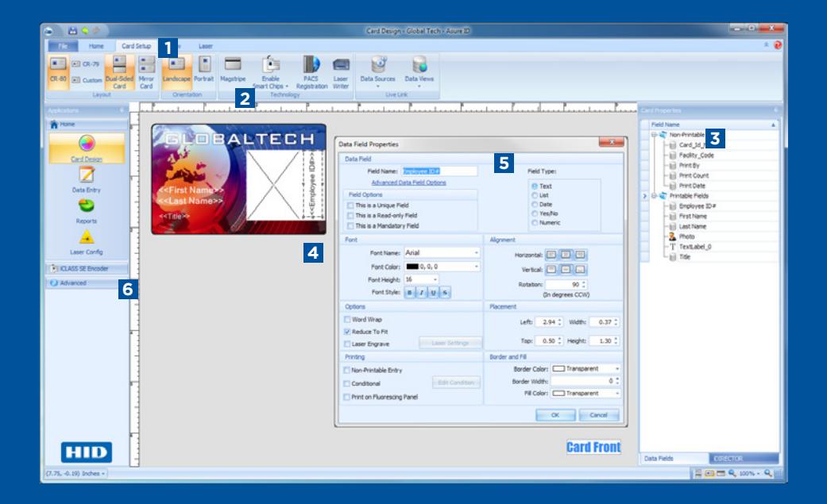Click the PACS Registration icon
Screen dimensions: 827x504
pyautogui.click(x=311, y=71)
